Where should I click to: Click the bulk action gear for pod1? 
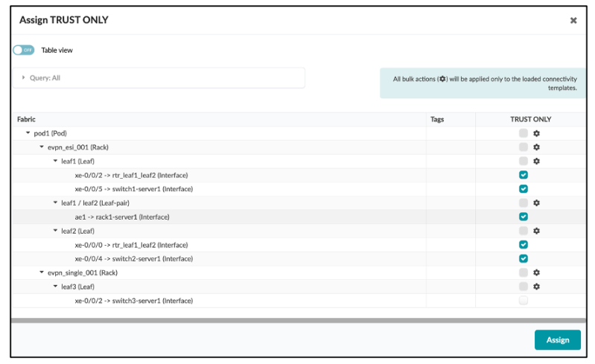[x=536, y=133]
